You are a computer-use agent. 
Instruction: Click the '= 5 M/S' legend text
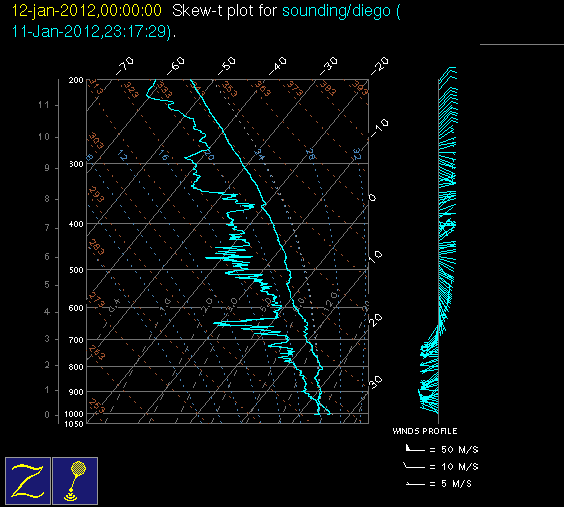[451, 484]
